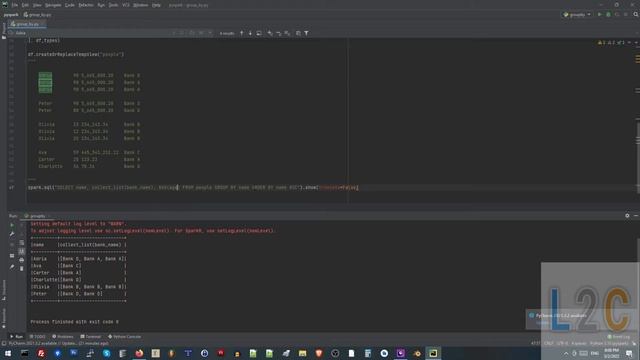Viewport: 640px width, 360px height.
Task: Open the Project side panel button
Action: point(4,31)
